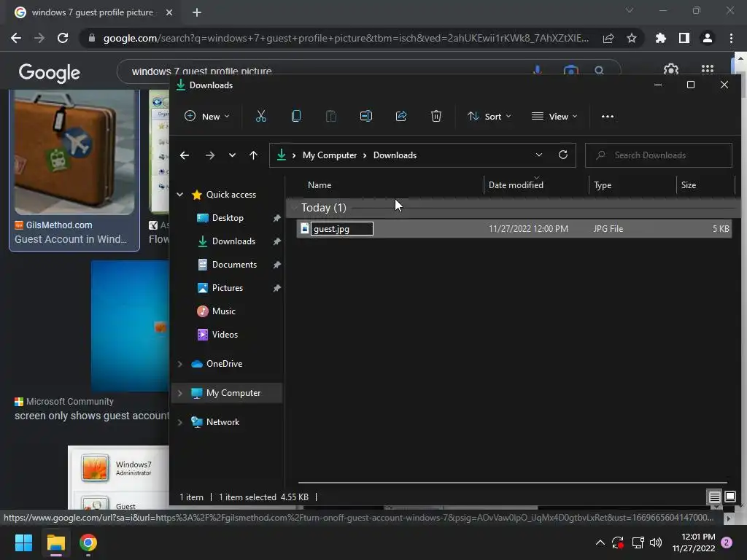Screen dimensions: 747x560
Task: Open the View dropdown
Action: [x=554, y=116]
